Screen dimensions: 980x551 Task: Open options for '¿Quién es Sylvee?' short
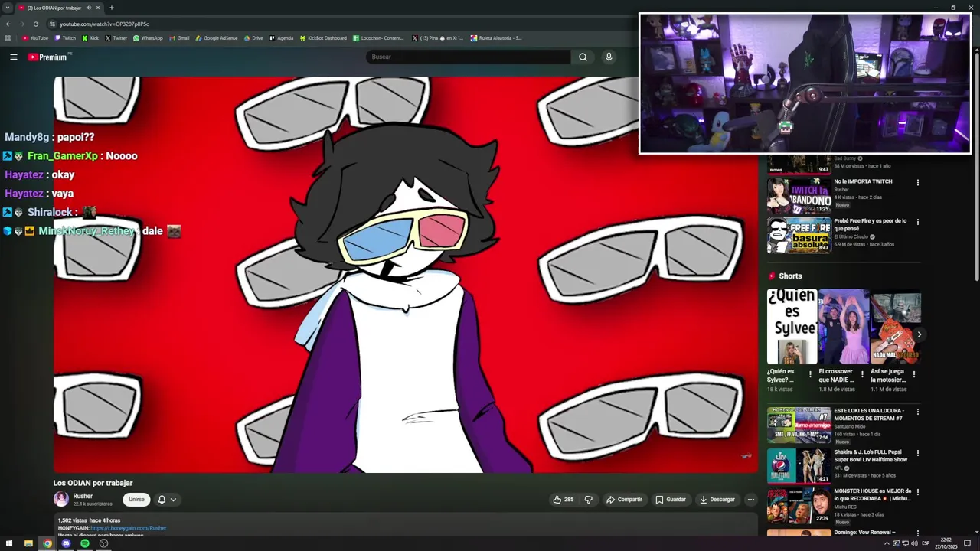pos(811,375)
